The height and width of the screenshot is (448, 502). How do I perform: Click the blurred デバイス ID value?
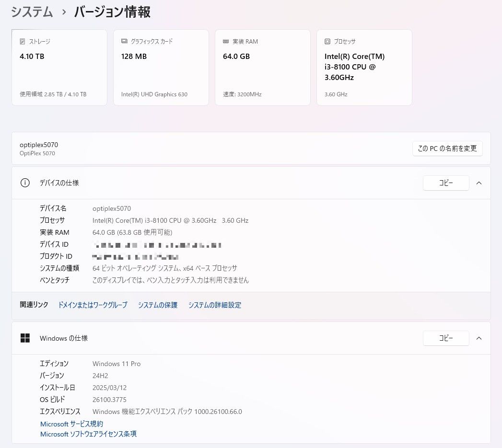[x=157, y=245]
